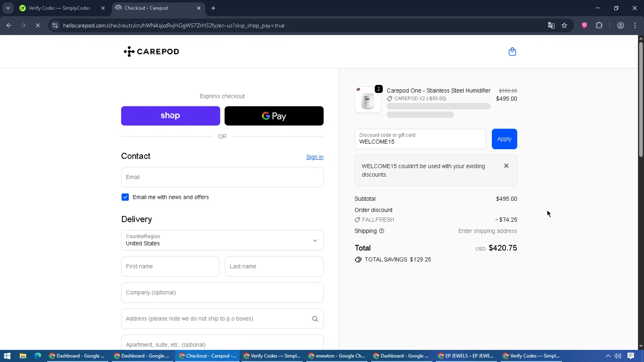Screen dimensions: 644x362
Task: Switch to the enewton Google Chrome taskbar window
Action: (337, 356)
